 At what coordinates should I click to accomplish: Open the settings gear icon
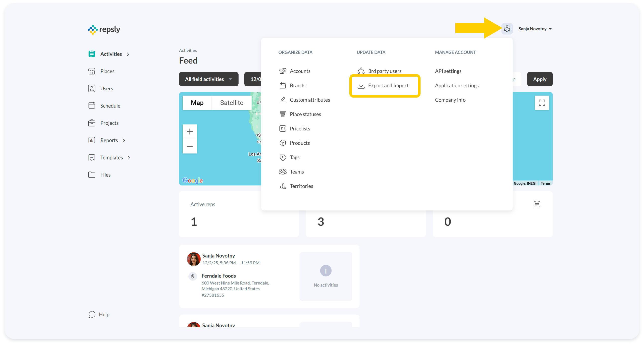coord(507,29)
